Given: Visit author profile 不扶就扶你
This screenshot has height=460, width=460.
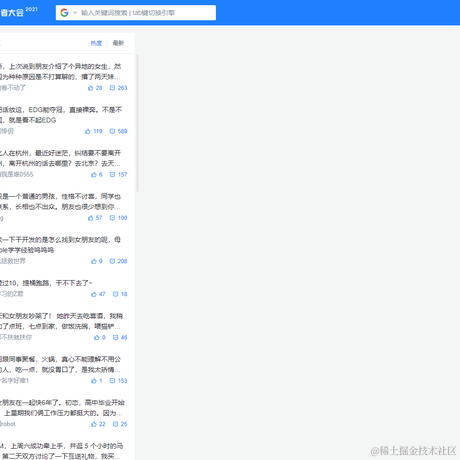Looking at the screenshot, I should (x=16, y=337).
